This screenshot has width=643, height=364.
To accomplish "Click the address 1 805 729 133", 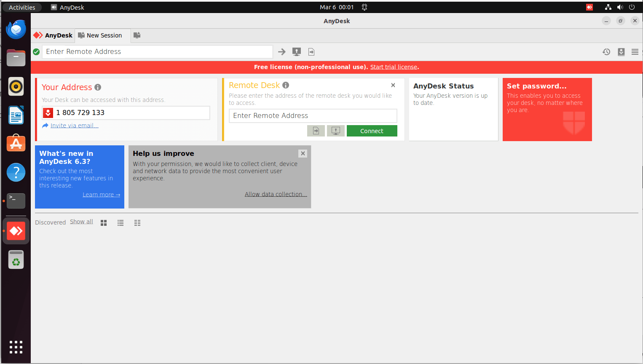I will (x=80, y=112).
